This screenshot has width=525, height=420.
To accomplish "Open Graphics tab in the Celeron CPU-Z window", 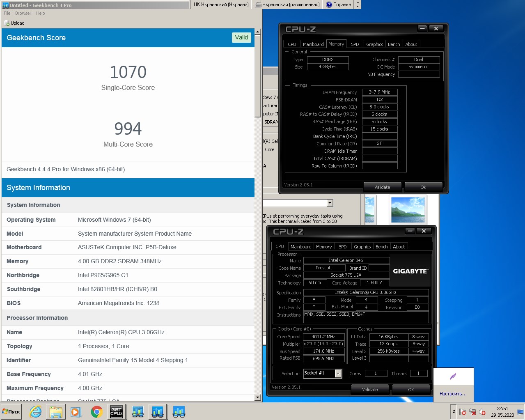I will (x=362, y=247).
